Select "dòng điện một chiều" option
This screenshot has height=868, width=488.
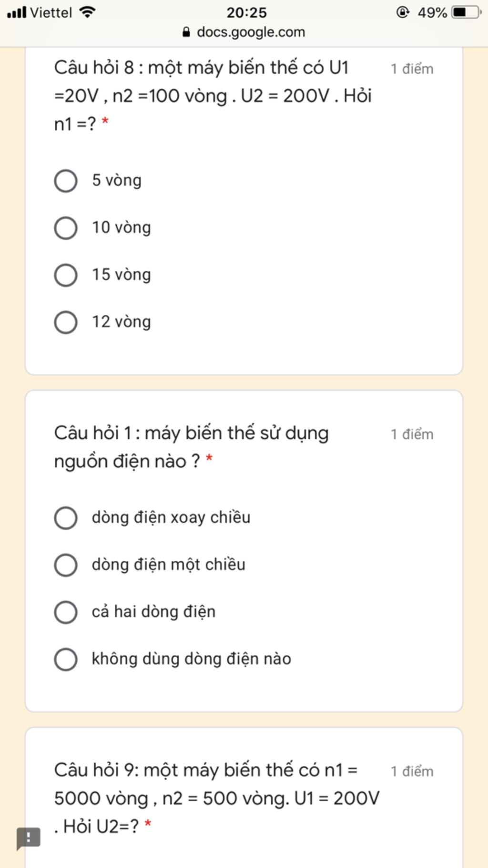[66, 565]
